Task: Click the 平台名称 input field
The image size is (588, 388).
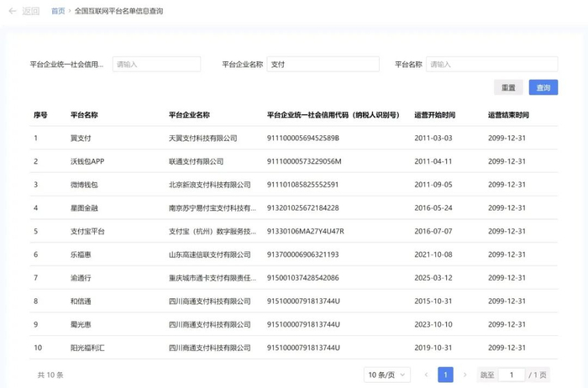Action: (x=491, y=65)
